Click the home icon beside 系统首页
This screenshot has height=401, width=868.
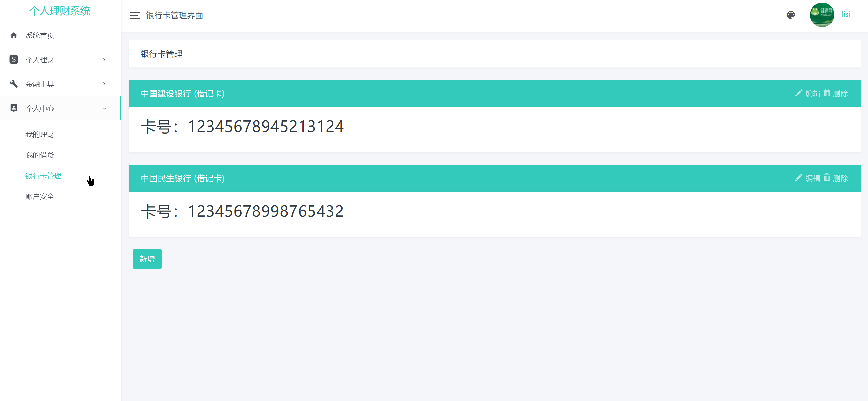[14, 35]
